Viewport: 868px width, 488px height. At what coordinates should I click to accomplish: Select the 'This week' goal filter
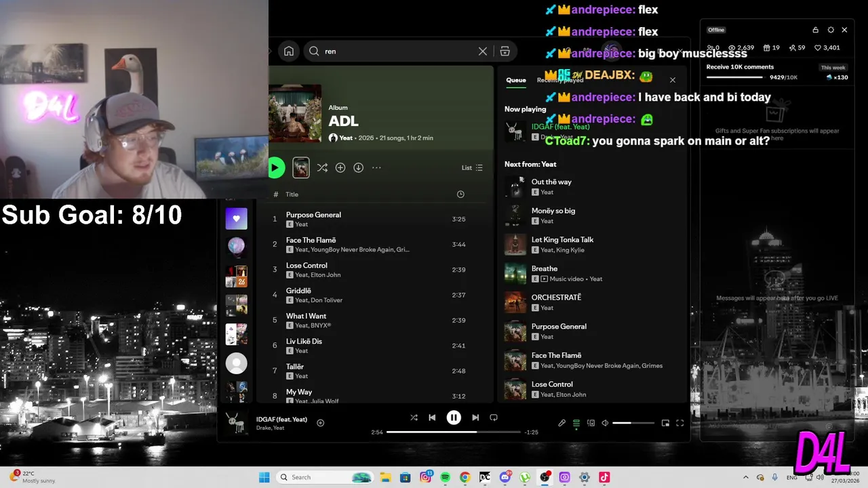(x=833, y=68)
